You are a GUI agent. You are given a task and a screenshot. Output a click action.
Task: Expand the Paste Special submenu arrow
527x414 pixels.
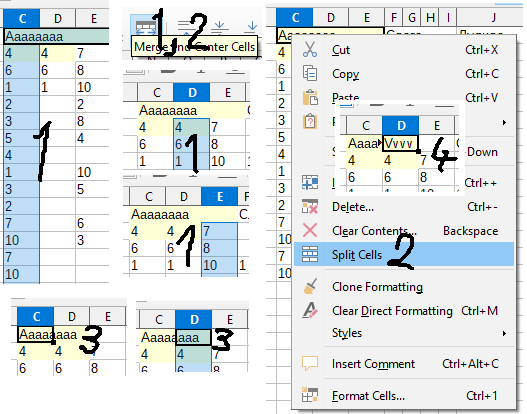[x=504, y=122]
